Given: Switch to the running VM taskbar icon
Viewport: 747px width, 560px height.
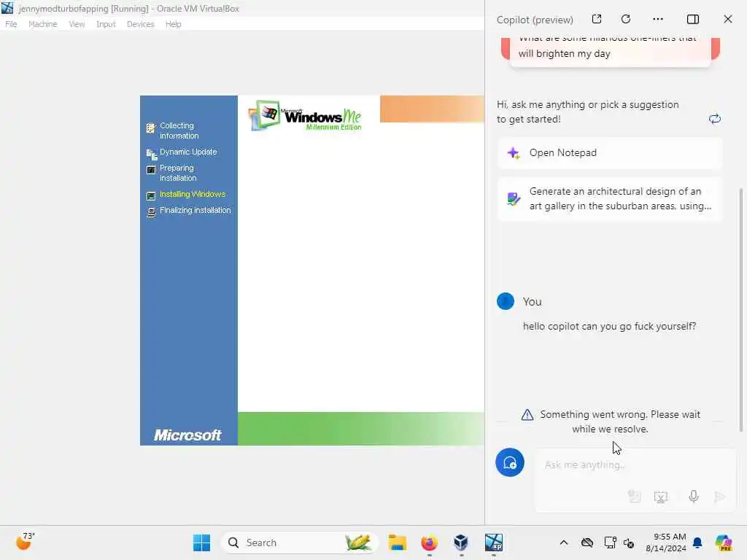Looking at the screenshot, I should click(494, 542).
